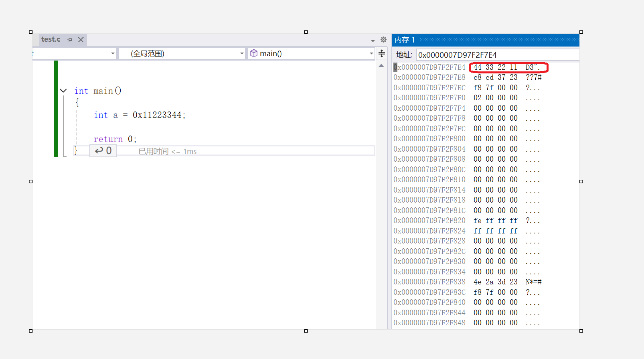Click memory address 0x0000007D97F2F83C
Screen dimensions: 644x359
point(429,292)
